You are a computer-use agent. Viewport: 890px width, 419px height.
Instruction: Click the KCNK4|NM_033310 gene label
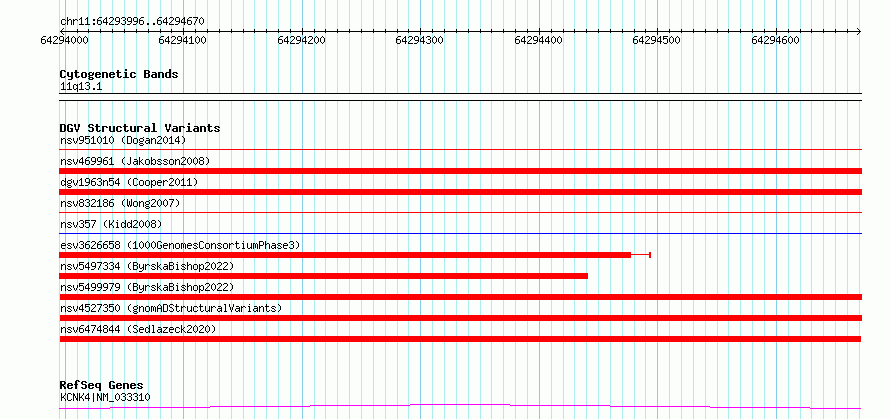tap(105, 397)
